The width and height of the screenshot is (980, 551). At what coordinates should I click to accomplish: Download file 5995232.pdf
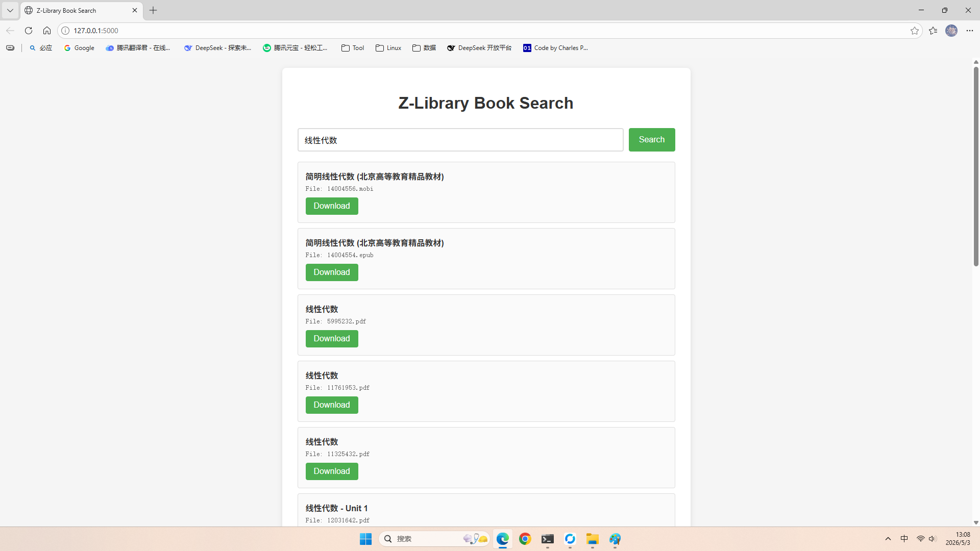point(332,339)
